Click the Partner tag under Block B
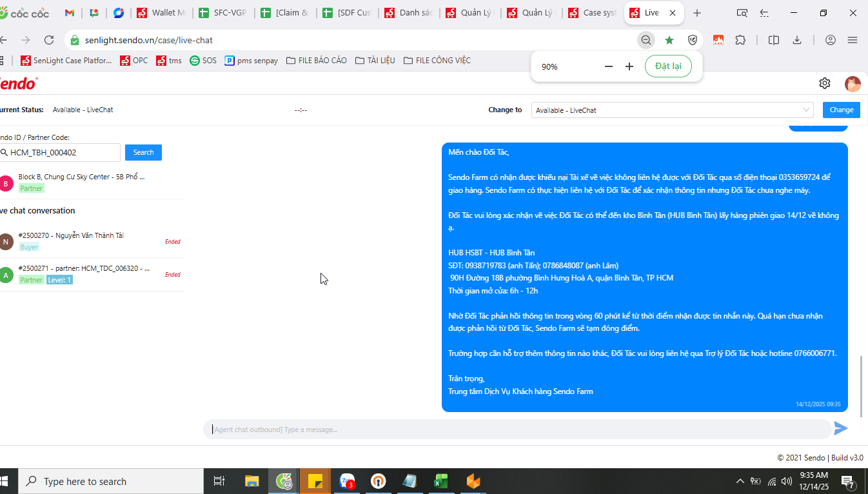The height and width of the screenshot is (494, 868). (31, 188)
